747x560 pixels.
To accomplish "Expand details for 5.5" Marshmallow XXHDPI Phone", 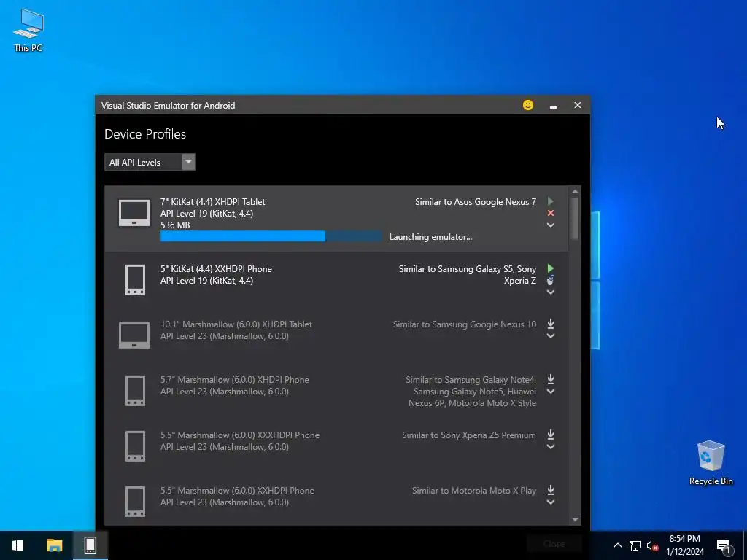I will coord(550,502).
